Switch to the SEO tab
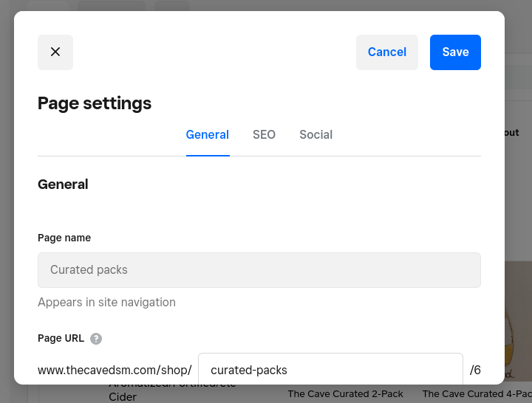 264,135
